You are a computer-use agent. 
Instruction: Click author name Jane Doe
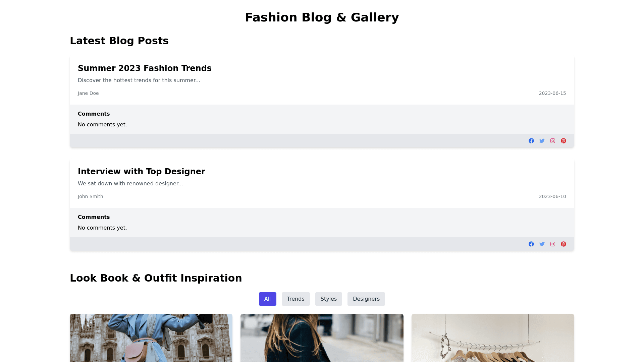coord(88,93)
